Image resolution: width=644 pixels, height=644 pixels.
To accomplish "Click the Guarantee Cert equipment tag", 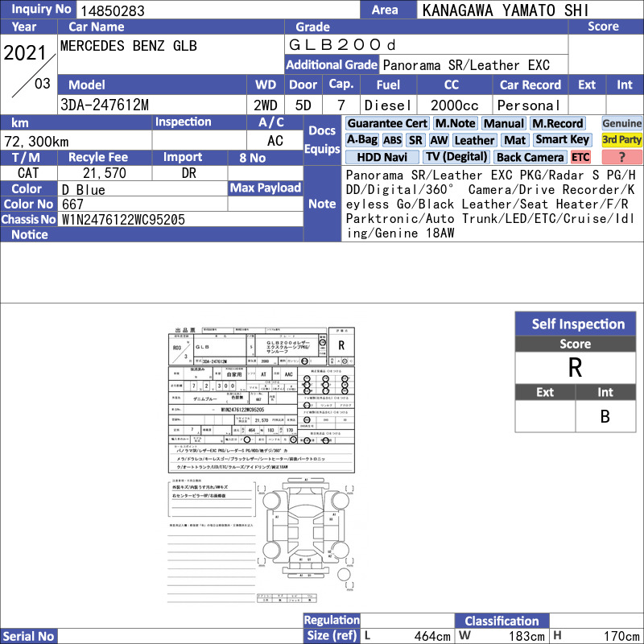I will point(387,123).
